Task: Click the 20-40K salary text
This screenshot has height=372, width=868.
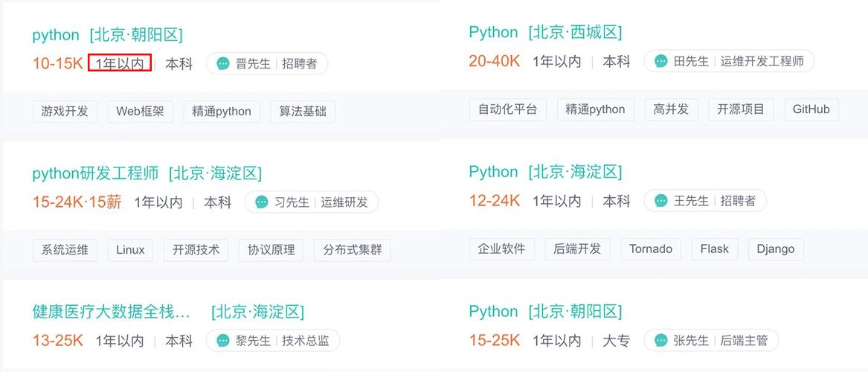Action: 495,62
